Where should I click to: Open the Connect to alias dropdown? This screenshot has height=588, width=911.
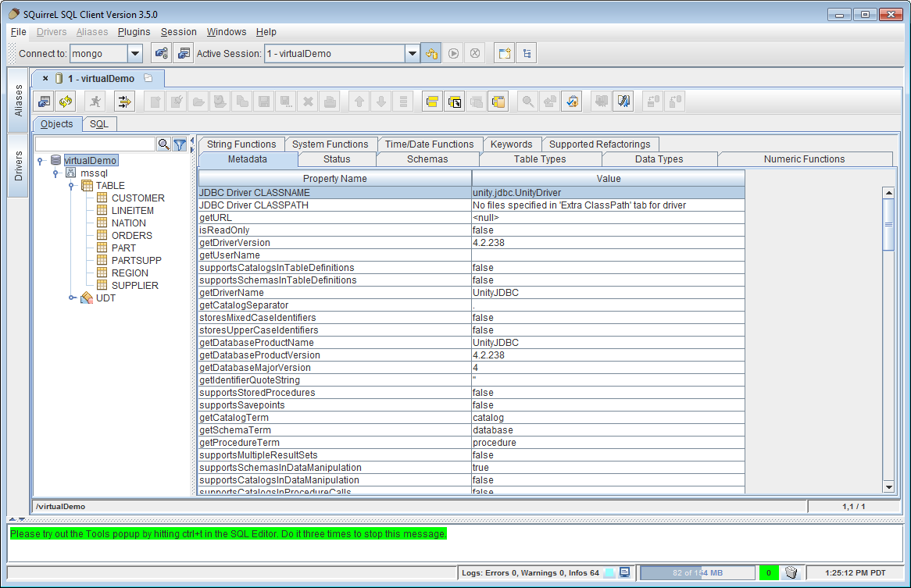[135, 54]
